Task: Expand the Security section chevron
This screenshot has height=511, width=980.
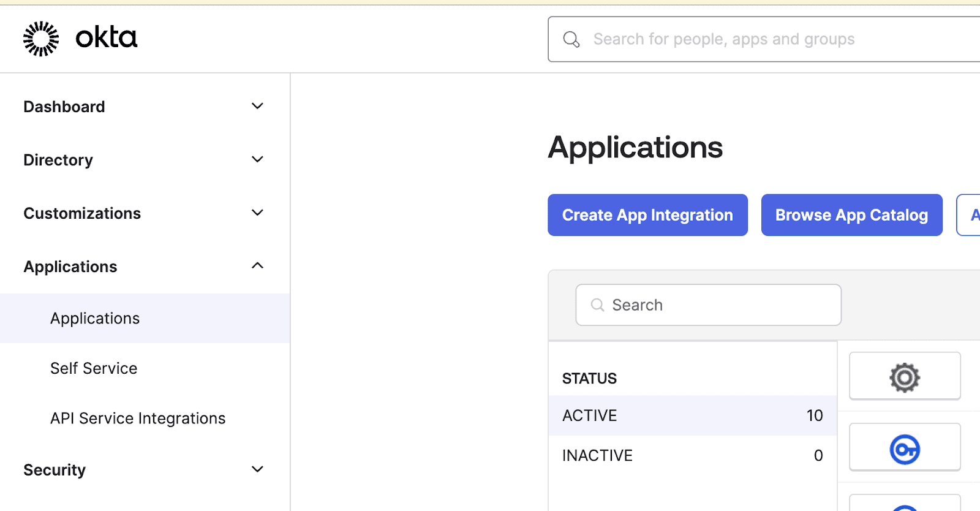Action: pos(257,469)
